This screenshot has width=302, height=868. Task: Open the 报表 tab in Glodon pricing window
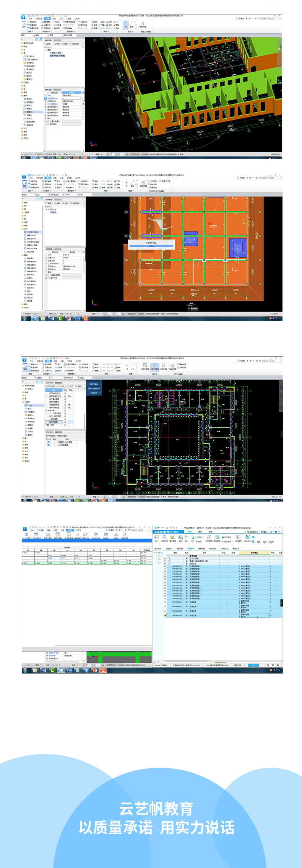(210, 532)
